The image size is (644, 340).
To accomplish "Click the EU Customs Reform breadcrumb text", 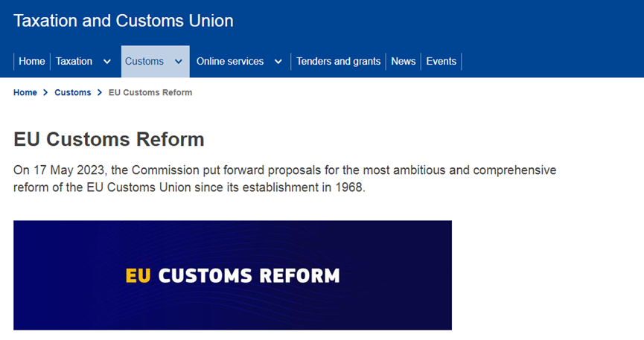I will pyautogui.click(x=150, y=92).
